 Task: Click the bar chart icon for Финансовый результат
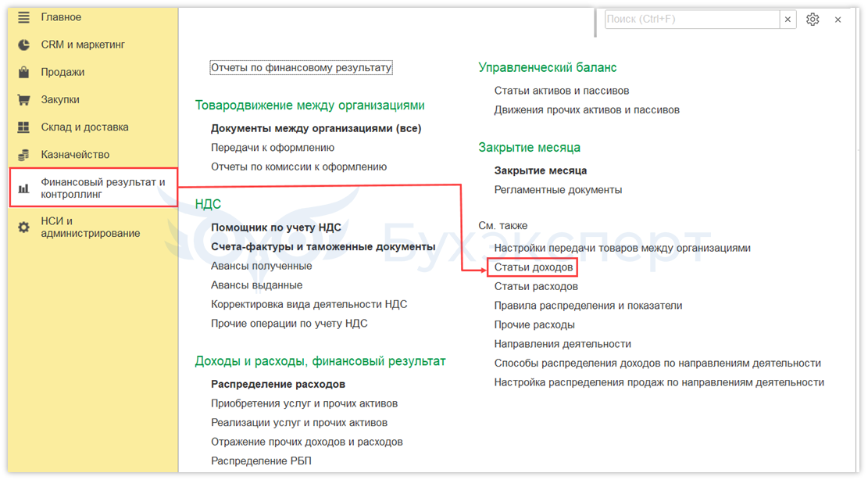click(x=23, y=188)
